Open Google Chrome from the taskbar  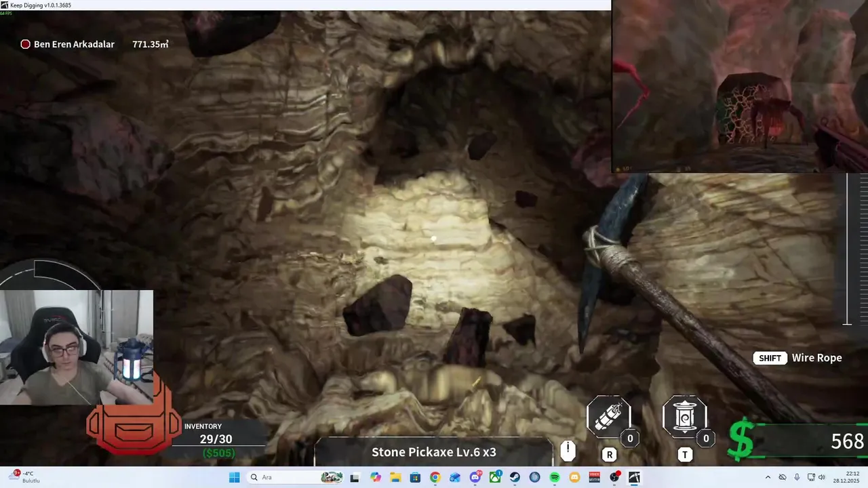coord(435,477)
